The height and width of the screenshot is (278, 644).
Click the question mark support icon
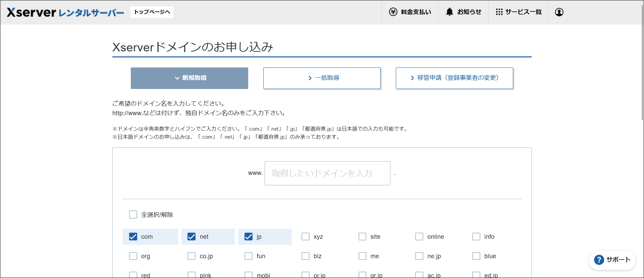pyautogui.click(x=599, y=260)
